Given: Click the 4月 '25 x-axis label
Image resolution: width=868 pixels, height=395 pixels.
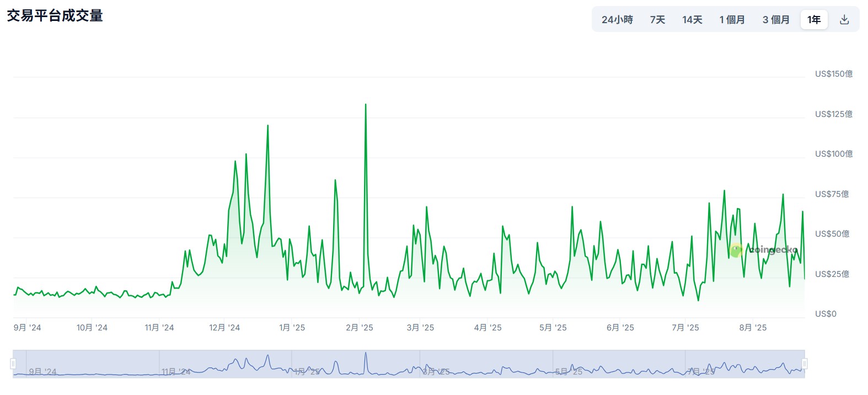Looking at the screenshot, I should click(487, 328).
